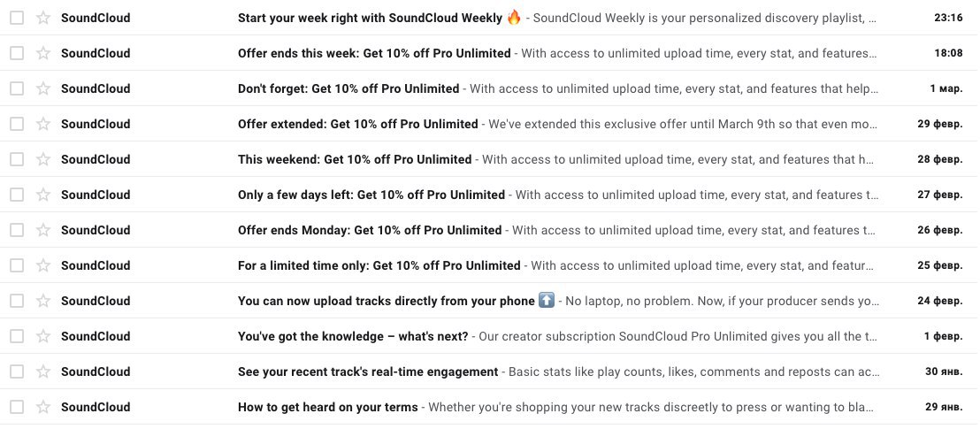Check the 'You've got the knowledge' email box
Screen dimensions: 980x429
[x=17, y=336]
